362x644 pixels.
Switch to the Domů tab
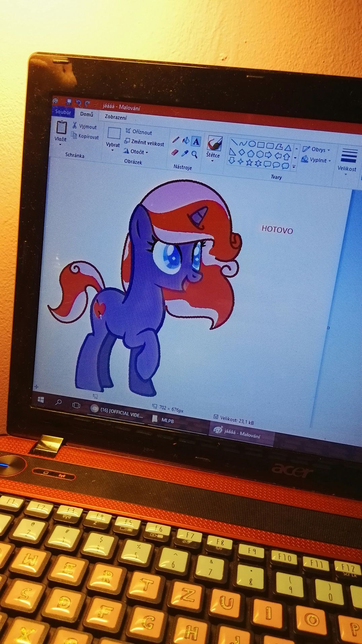click(87, 114)
